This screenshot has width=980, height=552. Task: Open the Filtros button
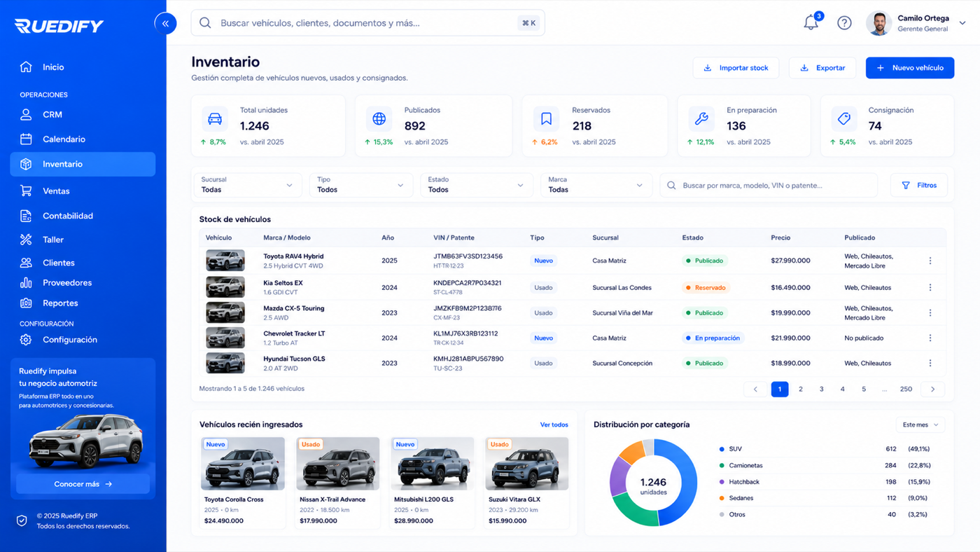[919, 185]
